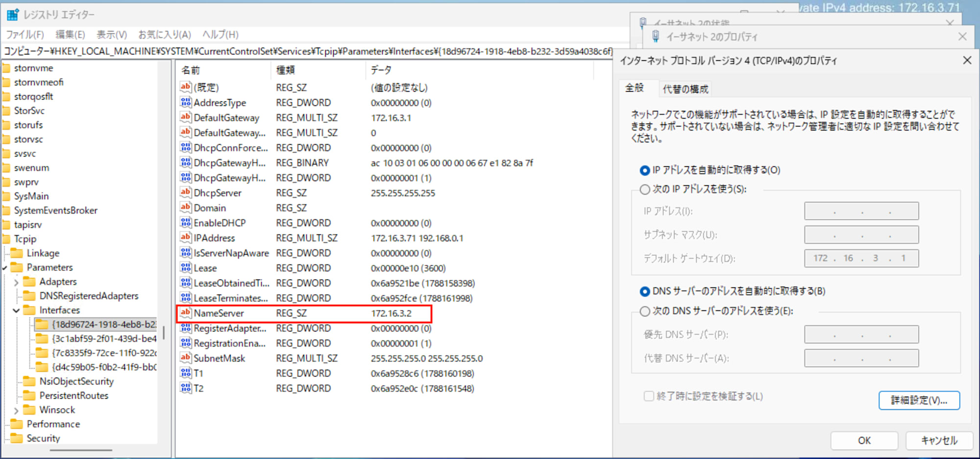The width and height of the screenshot is (980, 459).
Task: Click the registry path address bar
Action: (x=308, y=51)
